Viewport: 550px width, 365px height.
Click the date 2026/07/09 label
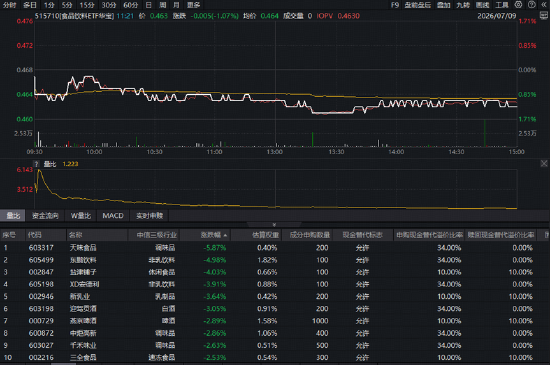[497, 16]
